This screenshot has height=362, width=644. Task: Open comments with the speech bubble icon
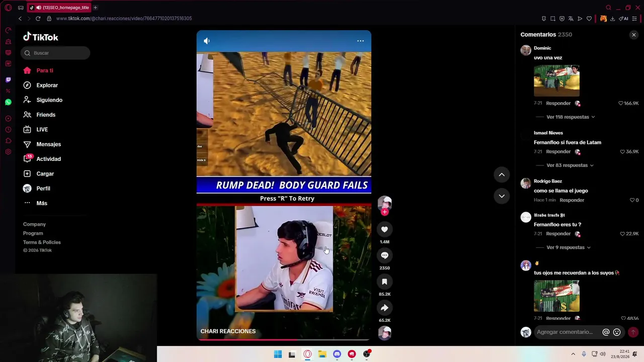[384, 255]
